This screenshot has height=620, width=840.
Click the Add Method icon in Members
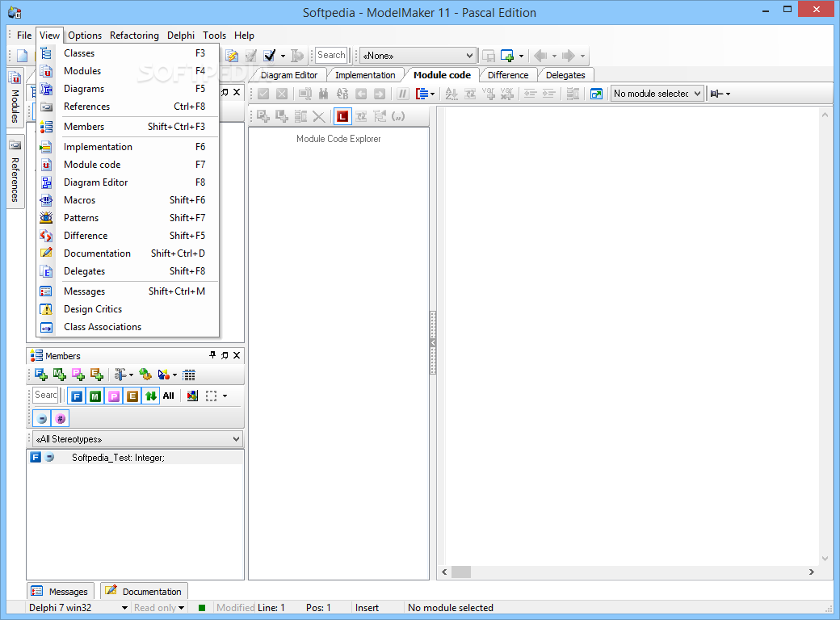(x=60, y=375)
